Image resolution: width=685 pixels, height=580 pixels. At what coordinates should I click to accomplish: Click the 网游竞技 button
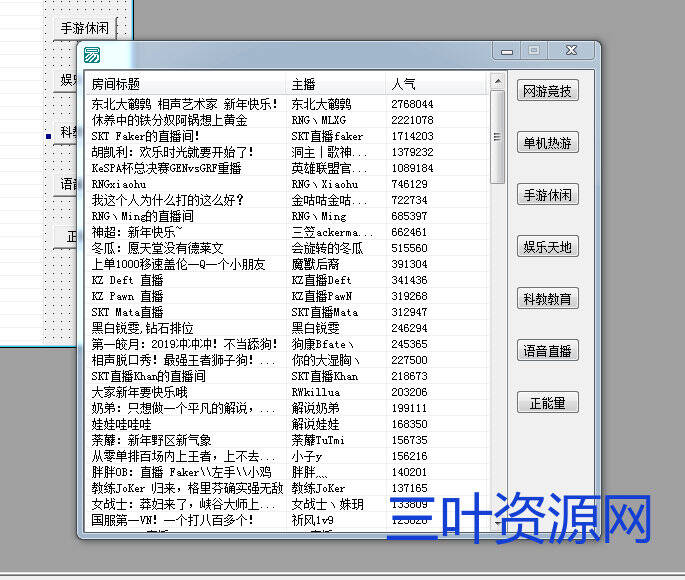(547, 91)
